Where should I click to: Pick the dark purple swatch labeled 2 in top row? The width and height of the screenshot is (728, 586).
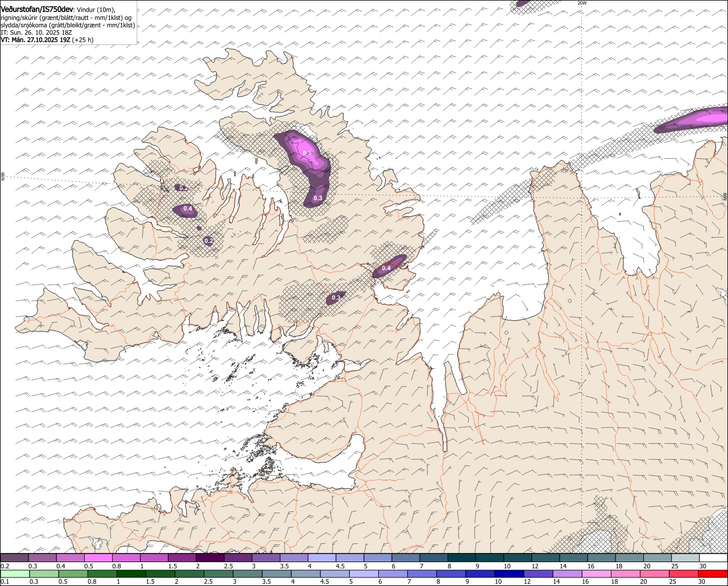pyautogui.click(x=210, y=558)
